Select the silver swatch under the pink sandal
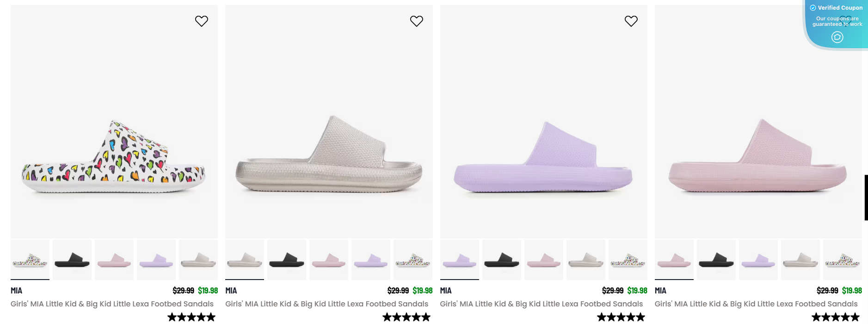This screenshot has width=868, height=324. click(800, 260)
